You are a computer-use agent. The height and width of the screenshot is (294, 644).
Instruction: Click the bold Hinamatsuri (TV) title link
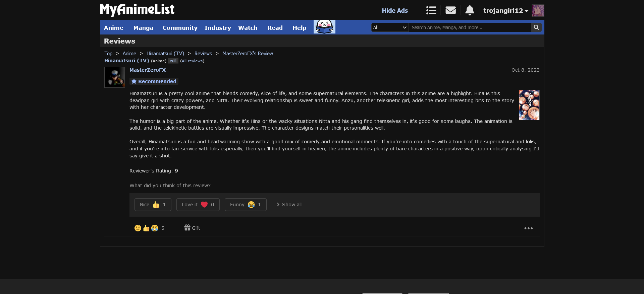[127, 61]
